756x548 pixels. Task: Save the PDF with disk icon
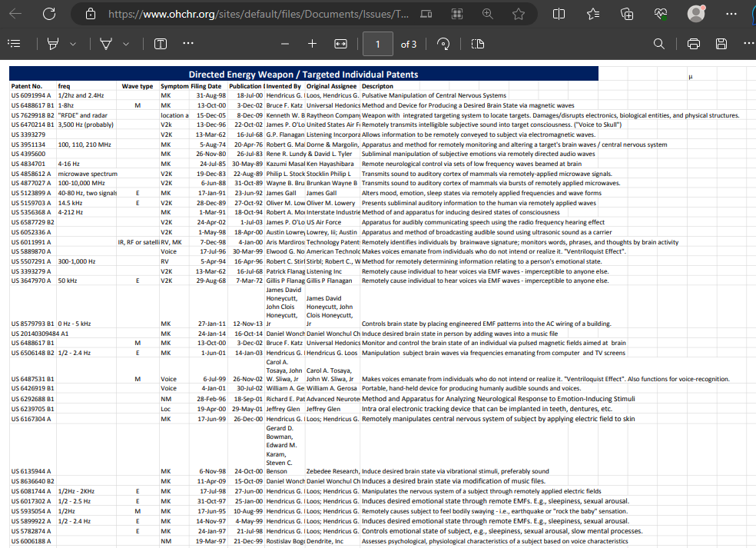tap(721, 44)
